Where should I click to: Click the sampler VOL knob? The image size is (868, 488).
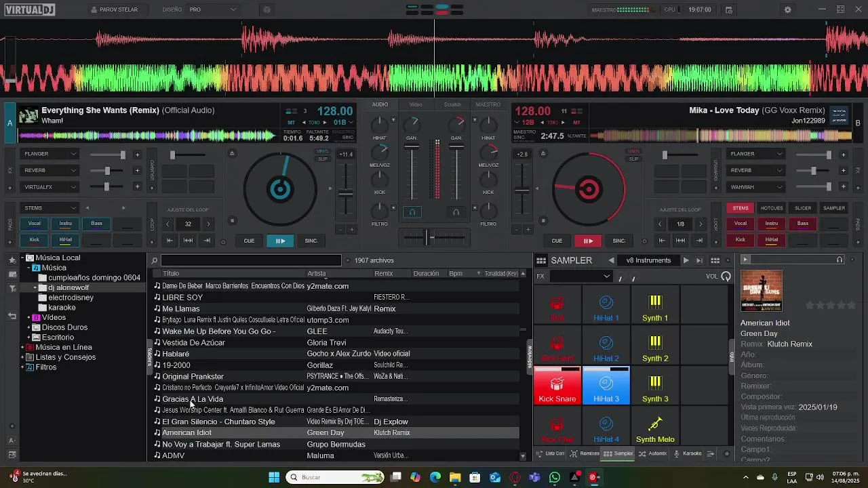coord(726,276)
